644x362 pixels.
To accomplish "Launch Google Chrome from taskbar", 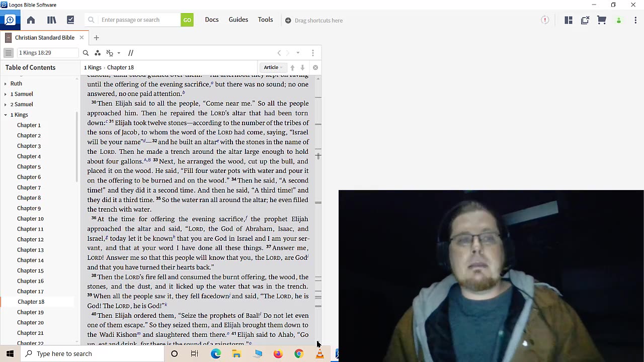I will click(x=299, y=353).
